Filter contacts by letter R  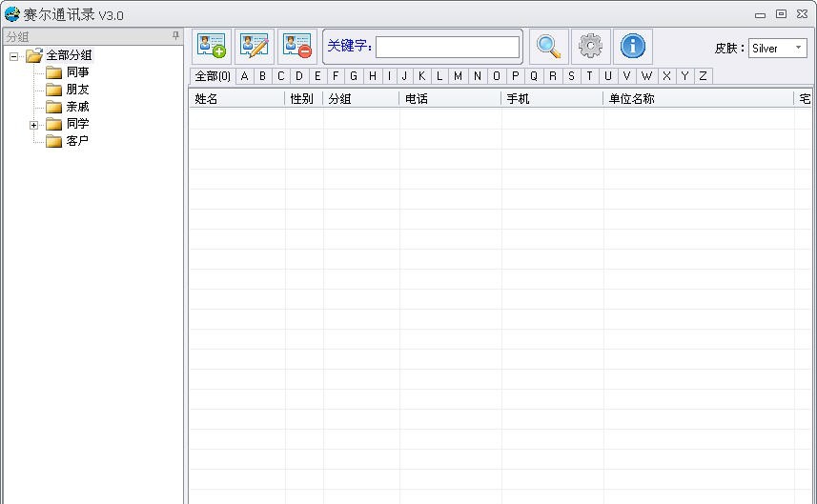click(553, 76)
